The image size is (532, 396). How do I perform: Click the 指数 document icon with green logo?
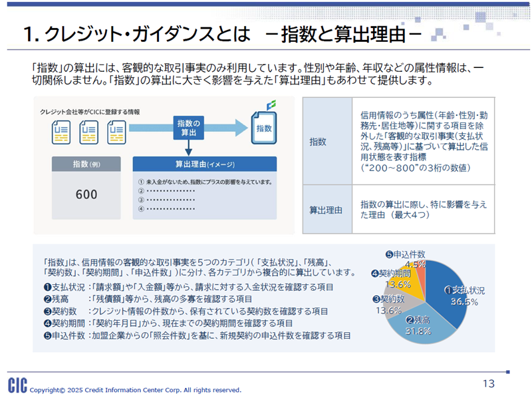tap(263, 126)
